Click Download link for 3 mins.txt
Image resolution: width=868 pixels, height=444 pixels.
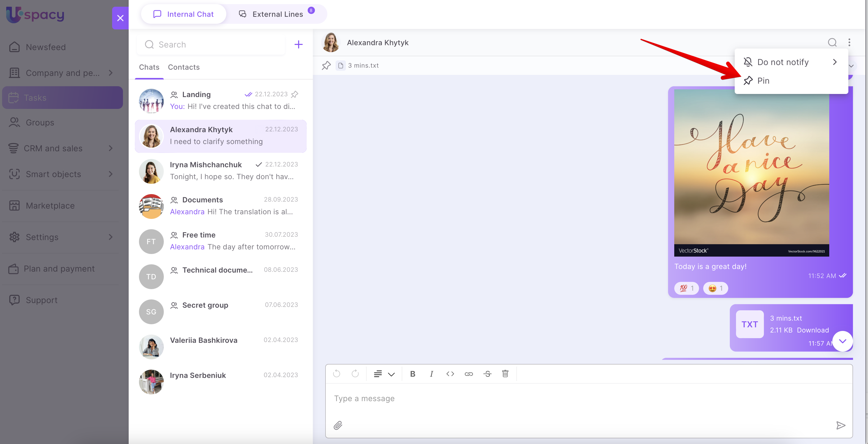(812, 330)
